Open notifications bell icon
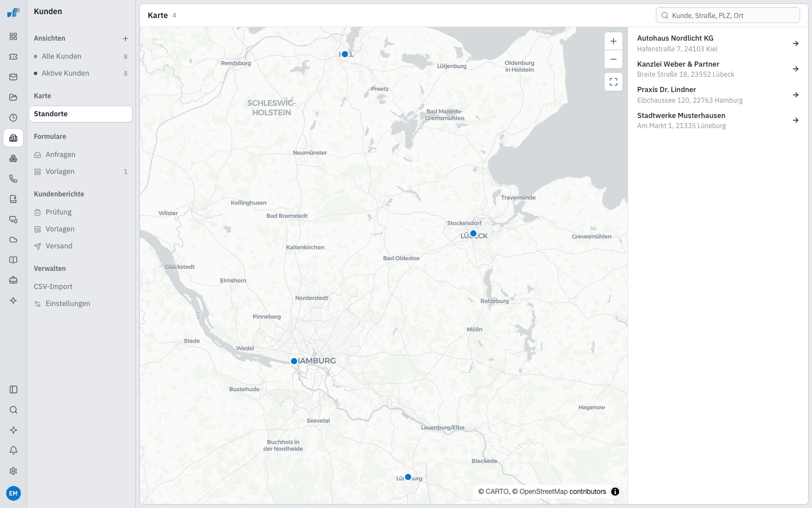This screenshot has height=508, width=812. [x=14, y=450]
